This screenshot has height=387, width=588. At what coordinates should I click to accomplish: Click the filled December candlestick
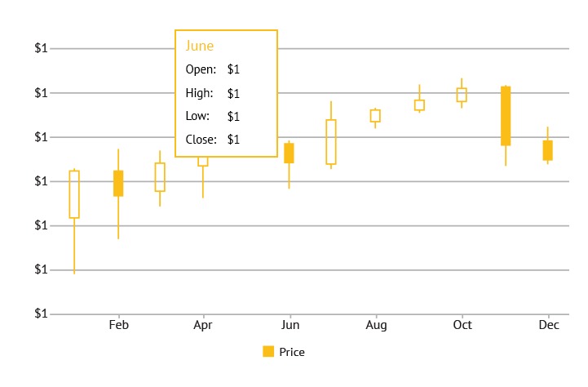(x=548, y=150)
